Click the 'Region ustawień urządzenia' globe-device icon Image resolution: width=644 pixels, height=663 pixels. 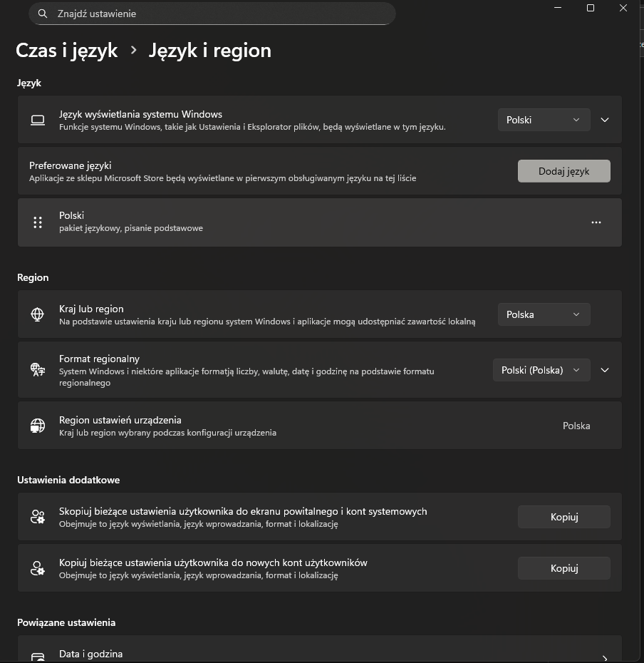click(x=38, y=426)
